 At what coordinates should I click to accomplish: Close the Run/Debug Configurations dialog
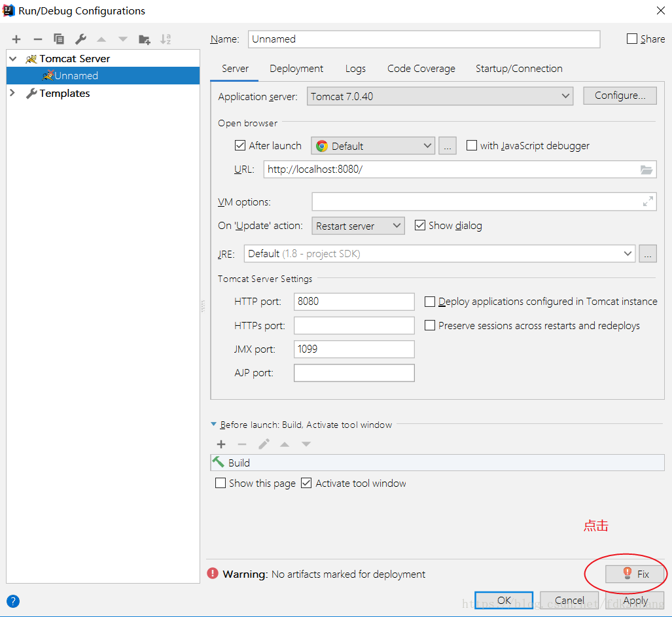coord(660,10)
